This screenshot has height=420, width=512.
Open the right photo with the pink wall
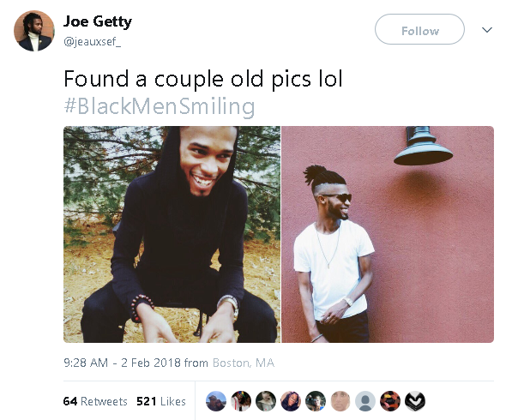tap(388, 234)
